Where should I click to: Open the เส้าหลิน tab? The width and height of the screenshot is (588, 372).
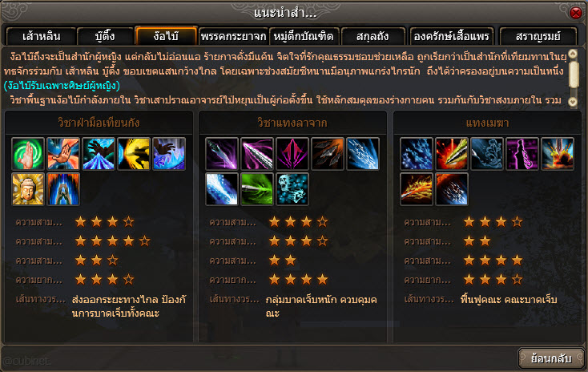[41, 36]
